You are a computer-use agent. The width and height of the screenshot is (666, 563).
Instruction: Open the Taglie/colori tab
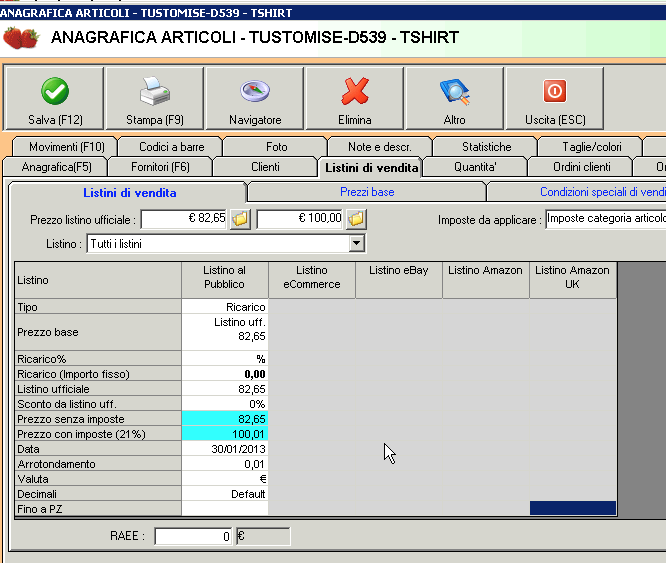(x=591, y=147)
